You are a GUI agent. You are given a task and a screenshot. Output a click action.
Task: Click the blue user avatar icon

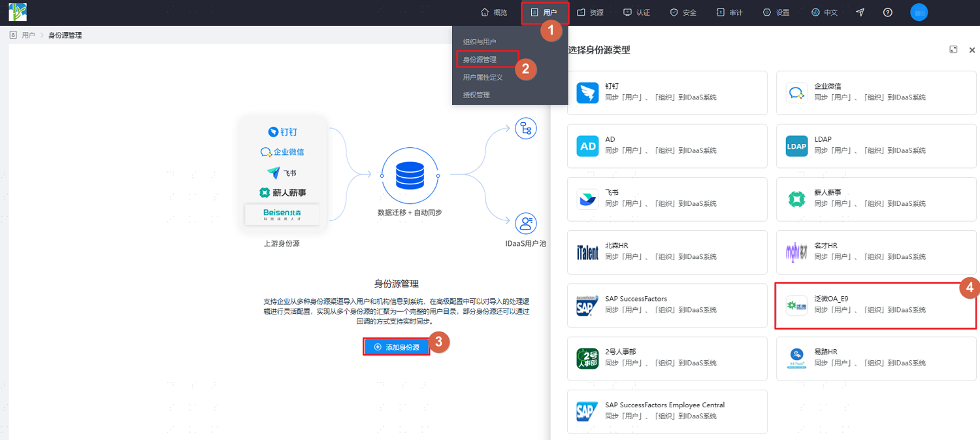pyautogui.click(x=919, y=12)
